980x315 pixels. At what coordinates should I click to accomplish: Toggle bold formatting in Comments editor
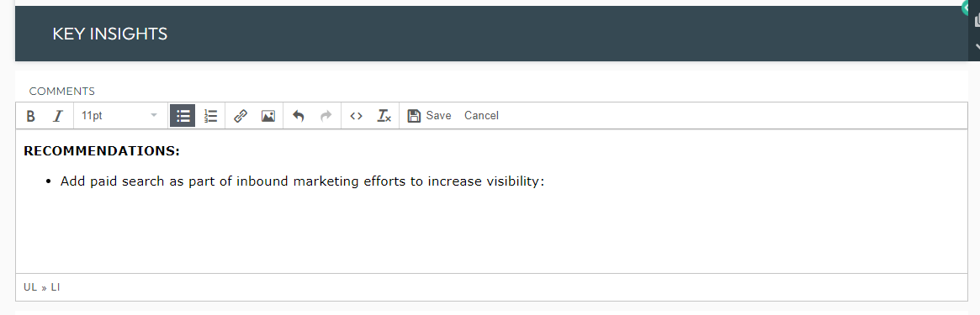[x=30, y=116]
